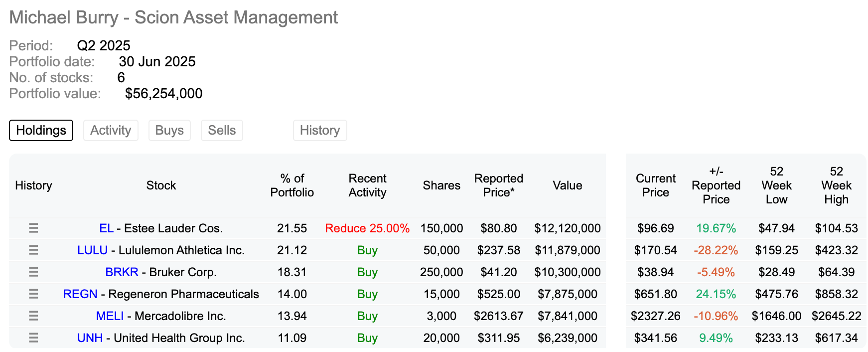This screenshot has height=352, width=868.
Task: Sort by +/- Reported Price column header
Action: pos(716,185)
